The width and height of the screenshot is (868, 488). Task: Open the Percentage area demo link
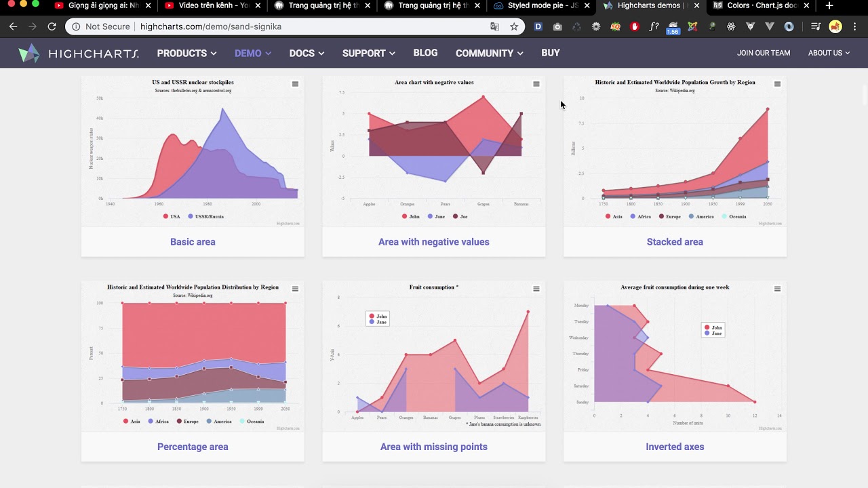point(193,447)
